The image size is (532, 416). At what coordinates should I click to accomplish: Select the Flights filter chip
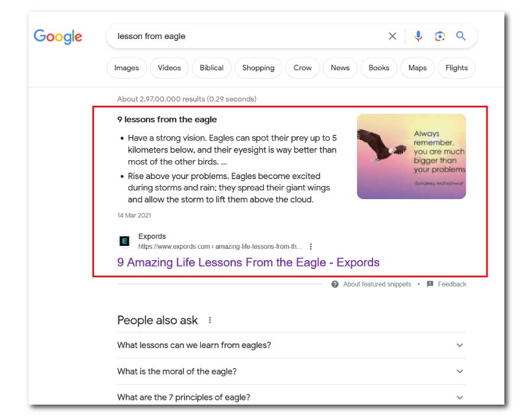[x=456, y=68]
